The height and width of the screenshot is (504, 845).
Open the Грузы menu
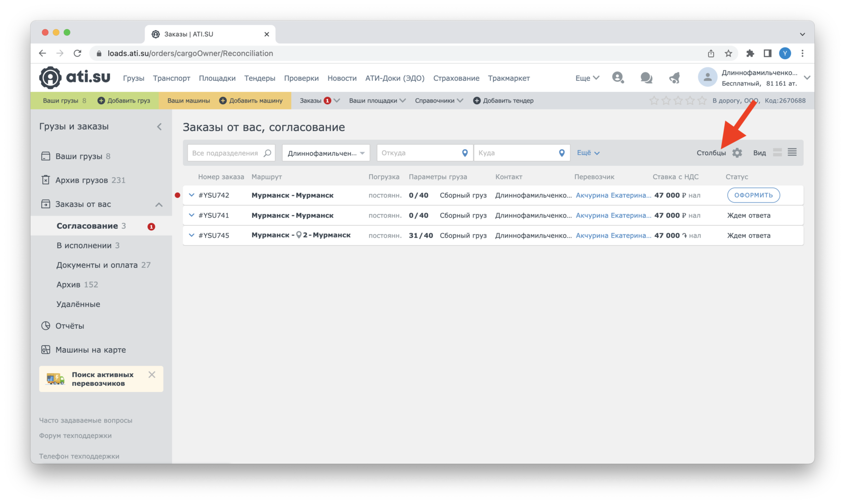[x=133, y=78]
